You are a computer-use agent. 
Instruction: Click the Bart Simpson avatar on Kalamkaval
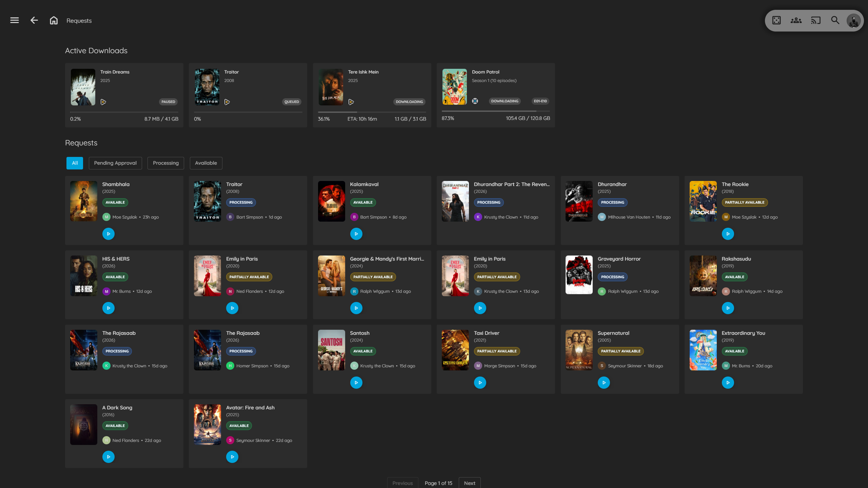pos(354,217)
